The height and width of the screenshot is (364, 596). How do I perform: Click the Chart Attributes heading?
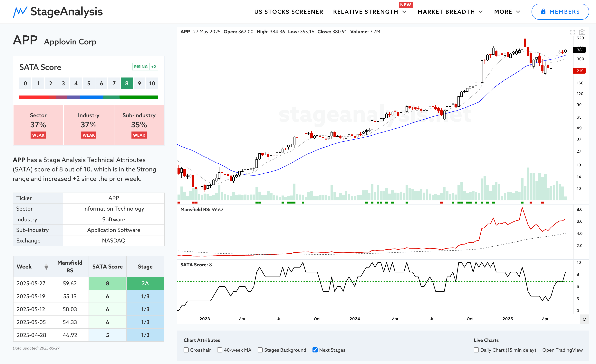click(x=202, y=340)
